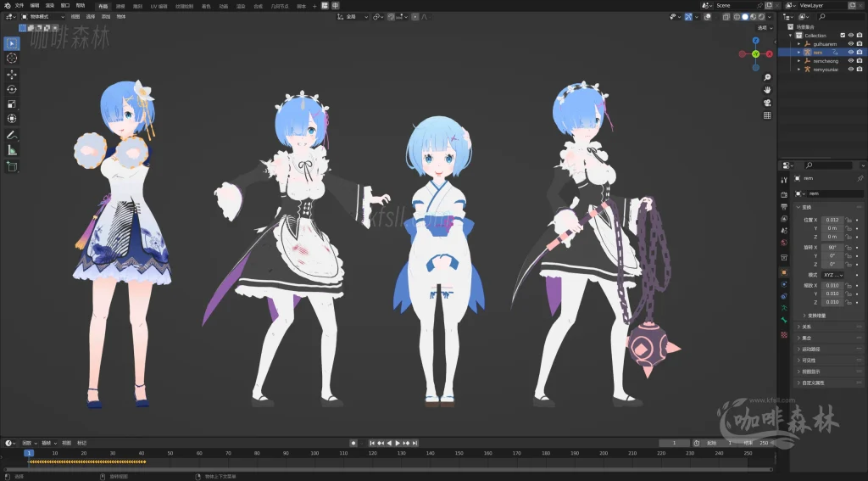Select the Move tool

pyautogui.click(x=12, y=75)
